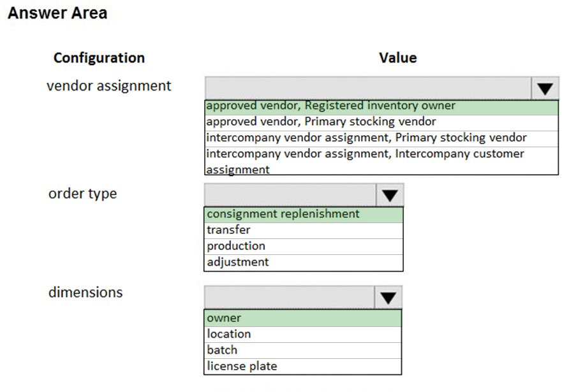Open the order type dropdown arrow

[390, 195]
